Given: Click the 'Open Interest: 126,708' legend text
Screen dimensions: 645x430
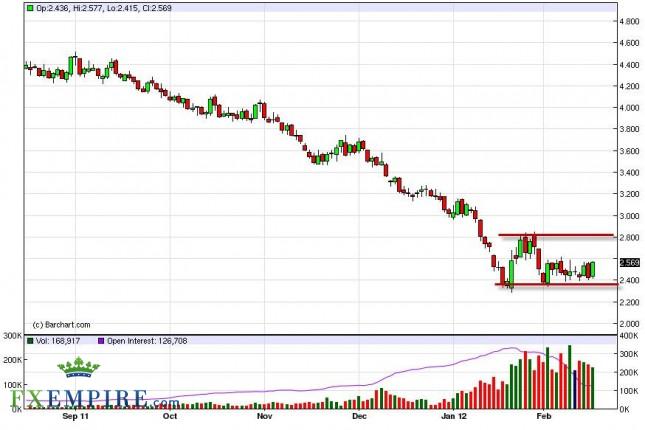Looking at the screenshot, I should point(147,341).
